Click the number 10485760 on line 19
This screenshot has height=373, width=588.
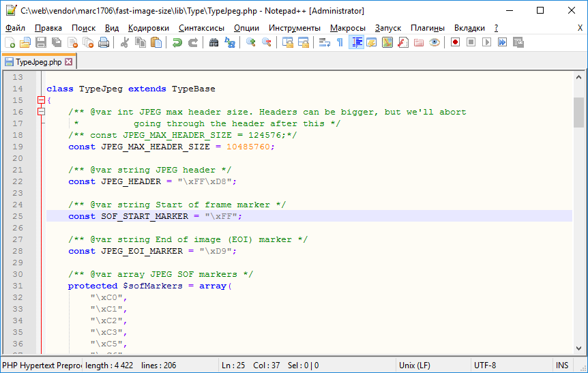click(x=248, y=147)
